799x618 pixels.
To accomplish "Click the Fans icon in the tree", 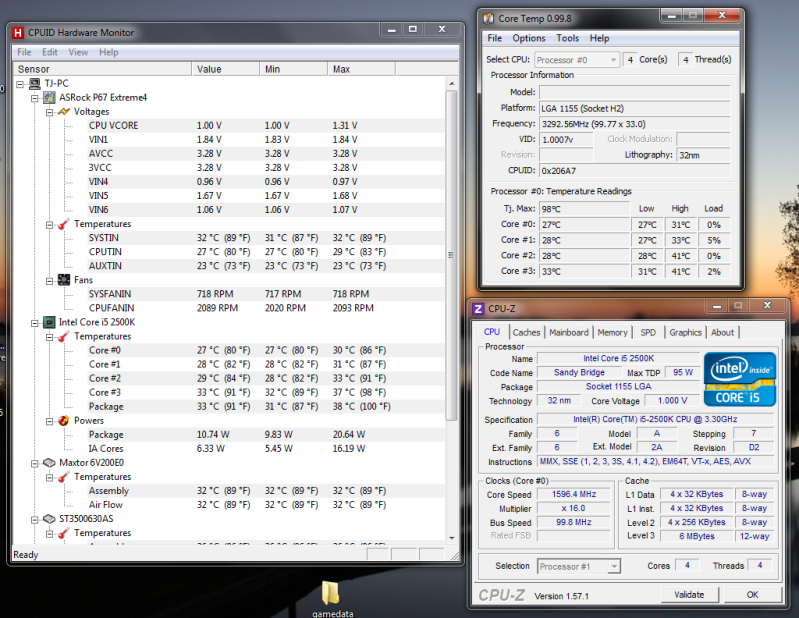I will [x=64, y=280].
